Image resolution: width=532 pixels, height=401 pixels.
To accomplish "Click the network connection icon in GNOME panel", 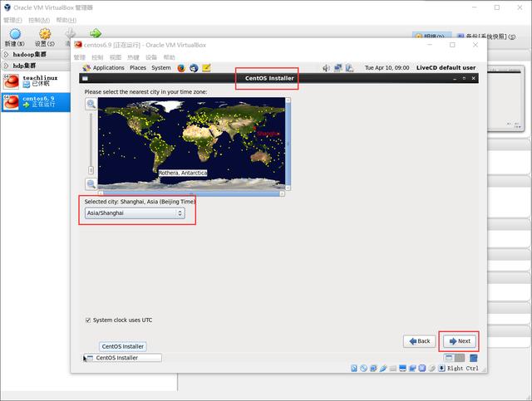I will (338, 68).
